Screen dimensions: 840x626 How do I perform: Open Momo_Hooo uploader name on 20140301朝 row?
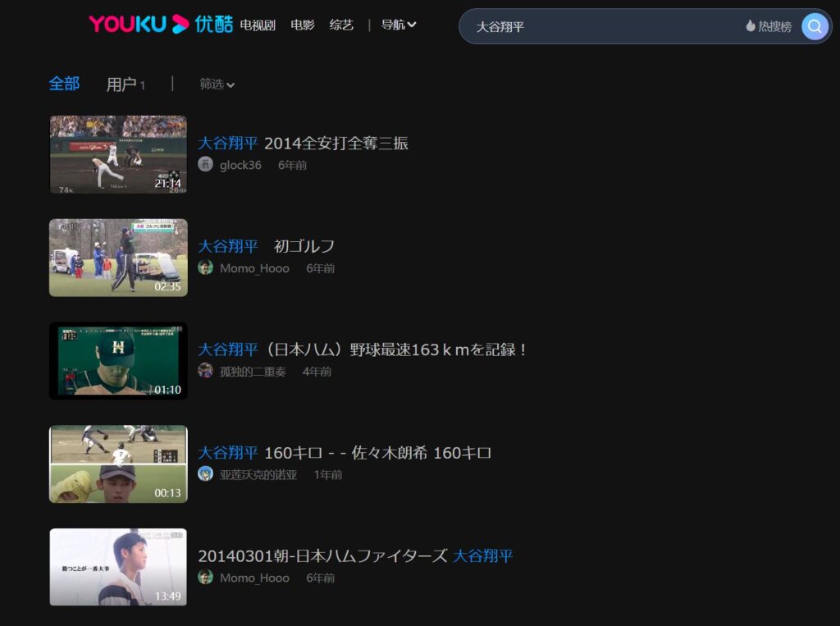tap(254, 578)
